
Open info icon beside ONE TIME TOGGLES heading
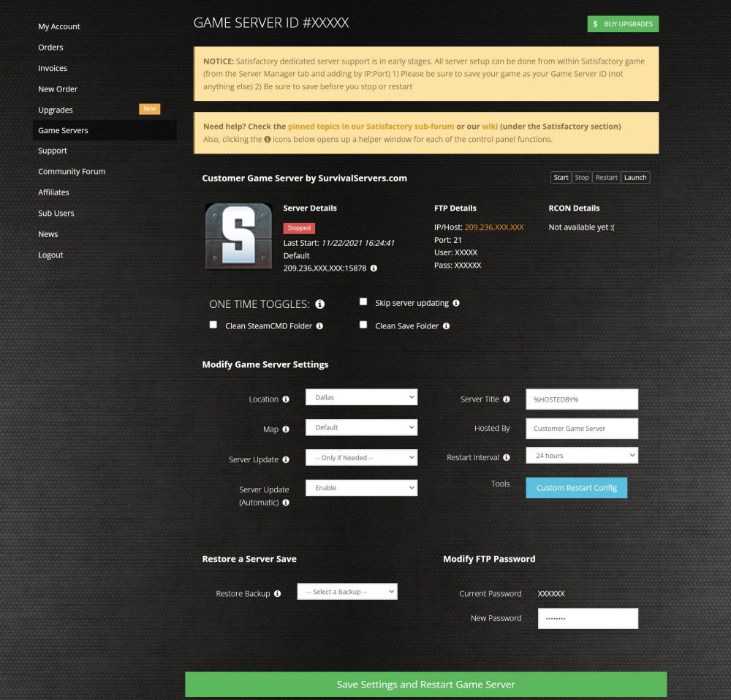(320, 304)
